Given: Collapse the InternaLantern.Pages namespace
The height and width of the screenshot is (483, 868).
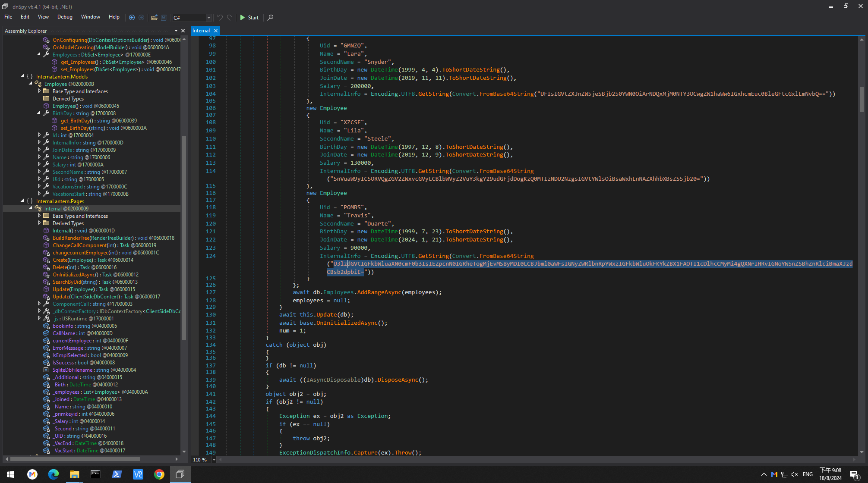Looking at the screenshot, I should [22, 201].
